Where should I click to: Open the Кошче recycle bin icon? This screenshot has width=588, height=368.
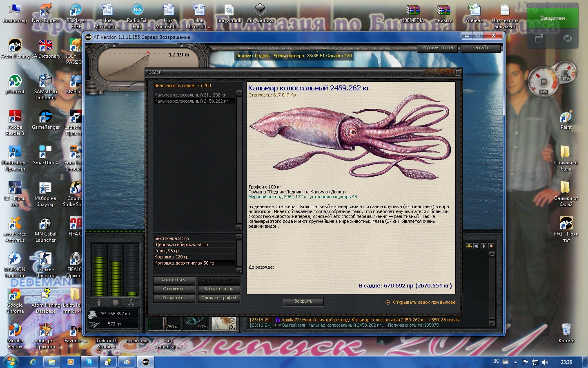566,333
